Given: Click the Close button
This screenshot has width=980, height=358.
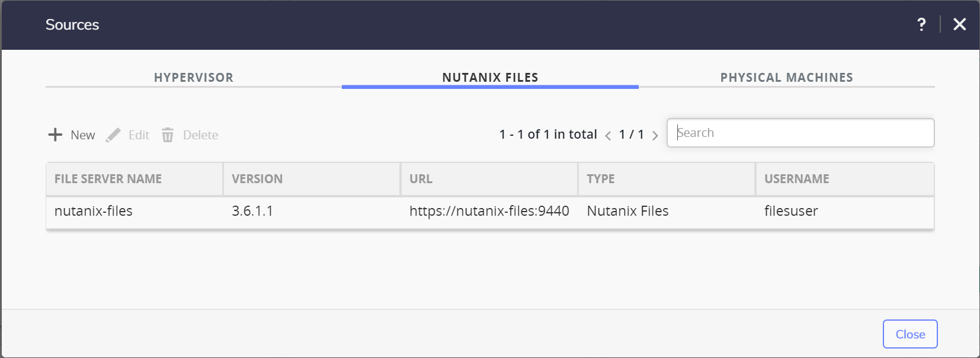Looking at the screenshot, I should 910,334.
